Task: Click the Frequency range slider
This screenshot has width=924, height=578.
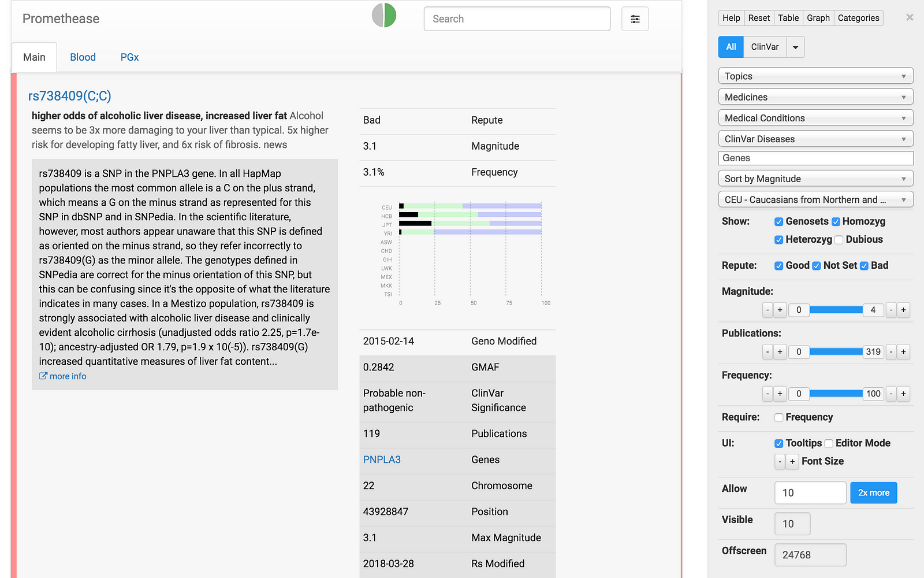Action: (x=836, y=394)
